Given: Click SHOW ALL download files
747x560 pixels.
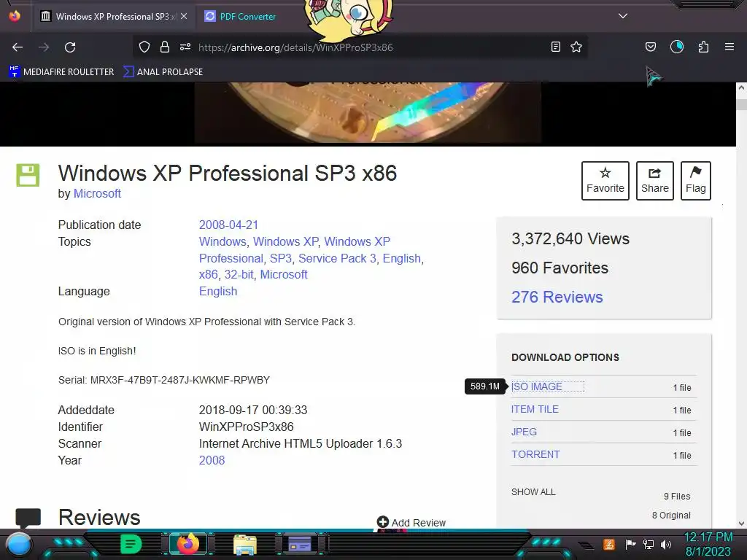Looking at the screenshot, I should pyautogui.click(x=533, y=492).
